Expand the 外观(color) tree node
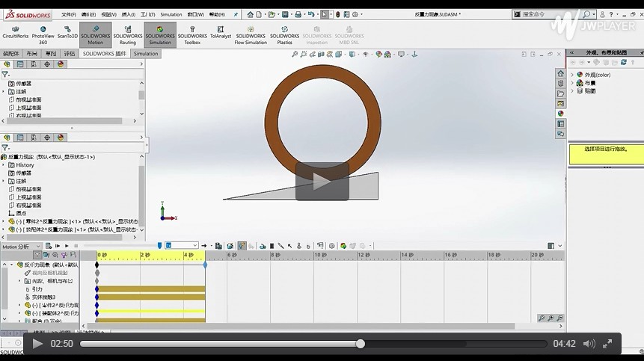This screenshot has height=361, width=644. click(572, 75)
